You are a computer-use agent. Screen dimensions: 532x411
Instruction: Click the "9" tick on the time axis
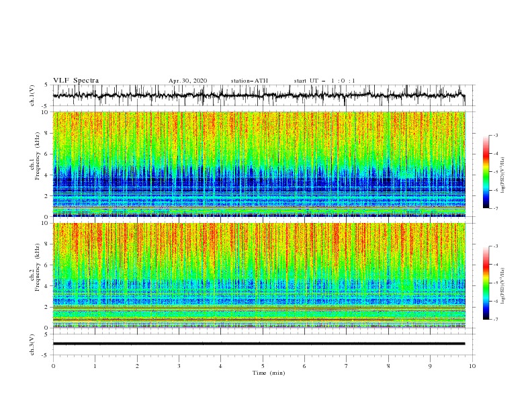tap(430, 366)
